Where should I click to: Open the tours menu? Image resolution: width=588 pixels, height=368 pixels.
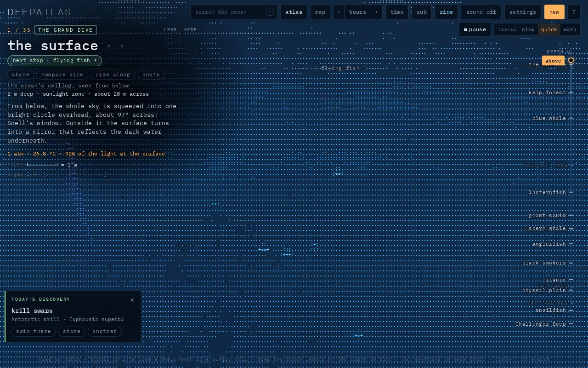pos(357,12)
